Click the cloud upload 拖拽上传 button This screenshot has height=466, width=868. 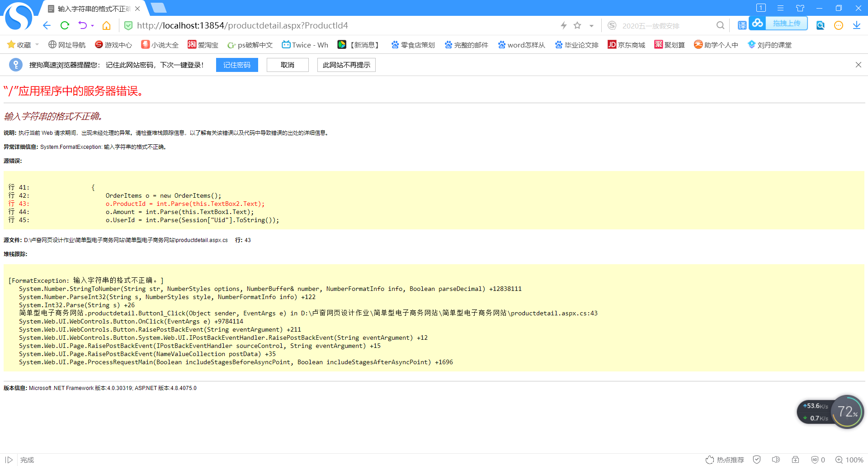(x=778, y=23)
